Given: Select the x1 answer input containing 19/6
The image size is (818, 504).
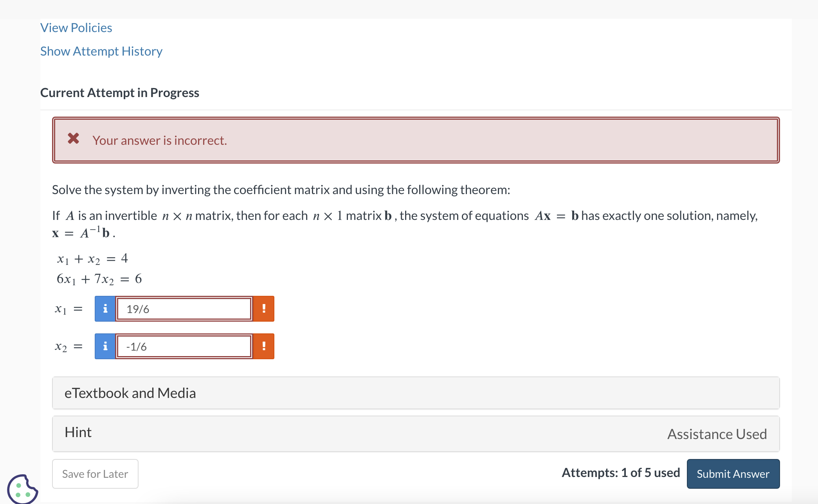Looking at the screenshot, I should click(184, 309).
